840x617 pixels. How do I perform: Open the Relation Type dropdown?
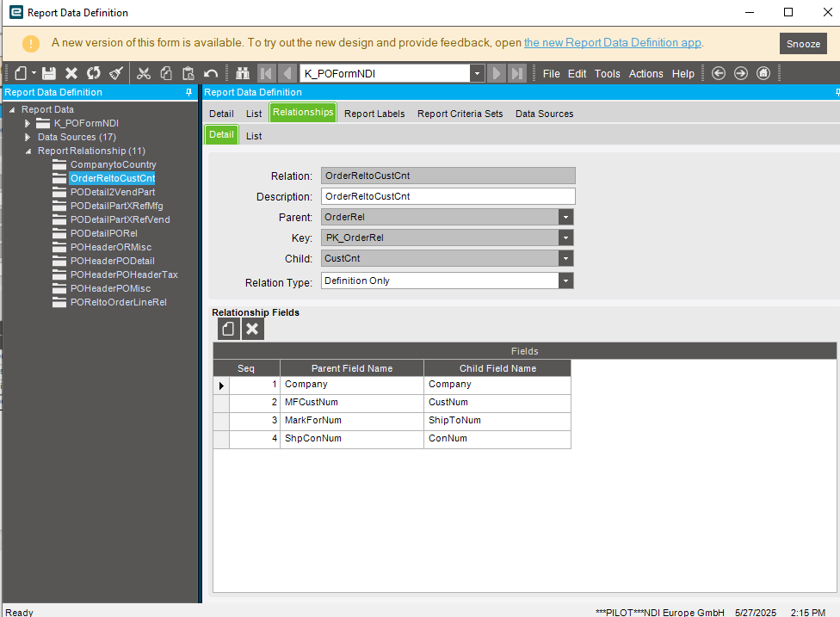pos(565,281)
